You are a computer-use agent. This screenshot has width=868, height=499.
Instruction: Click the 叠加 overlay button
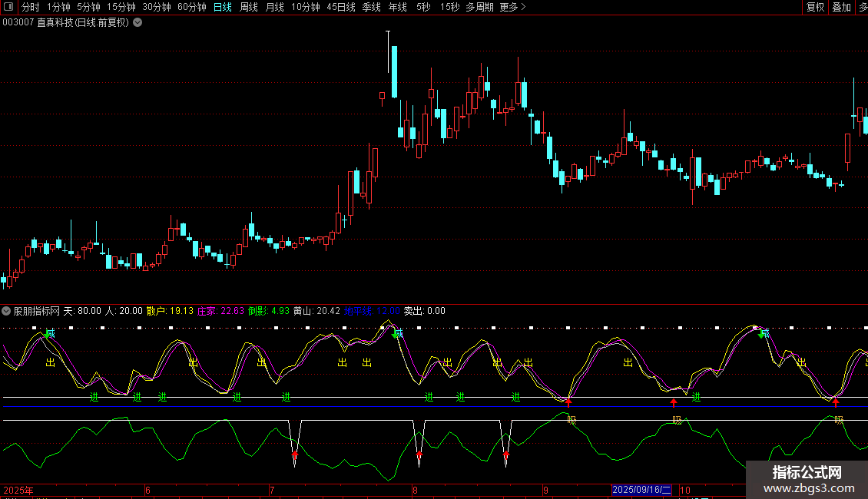[x=841, y=7]
